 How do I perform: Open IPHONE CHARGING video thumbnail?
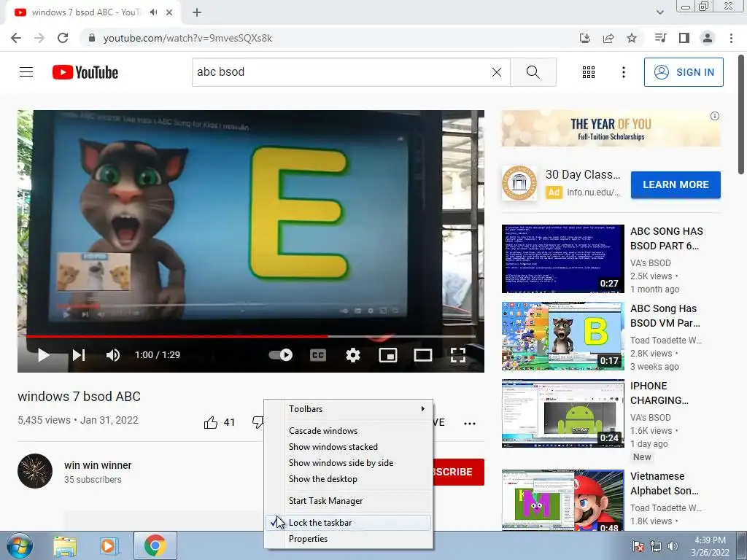click(x=562, y=413)
